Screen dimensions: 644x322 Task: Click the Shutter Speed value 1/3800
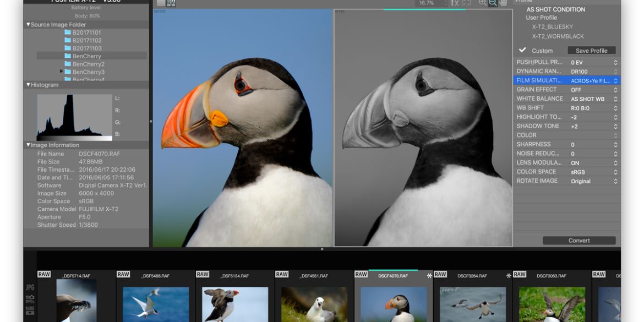88,225
